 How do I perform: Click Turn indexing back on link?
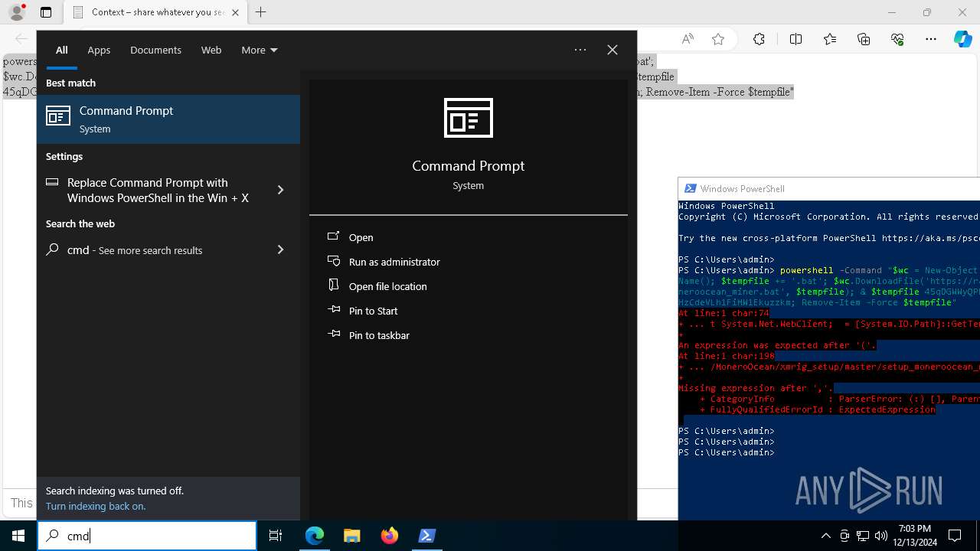[x=96, y=506]
